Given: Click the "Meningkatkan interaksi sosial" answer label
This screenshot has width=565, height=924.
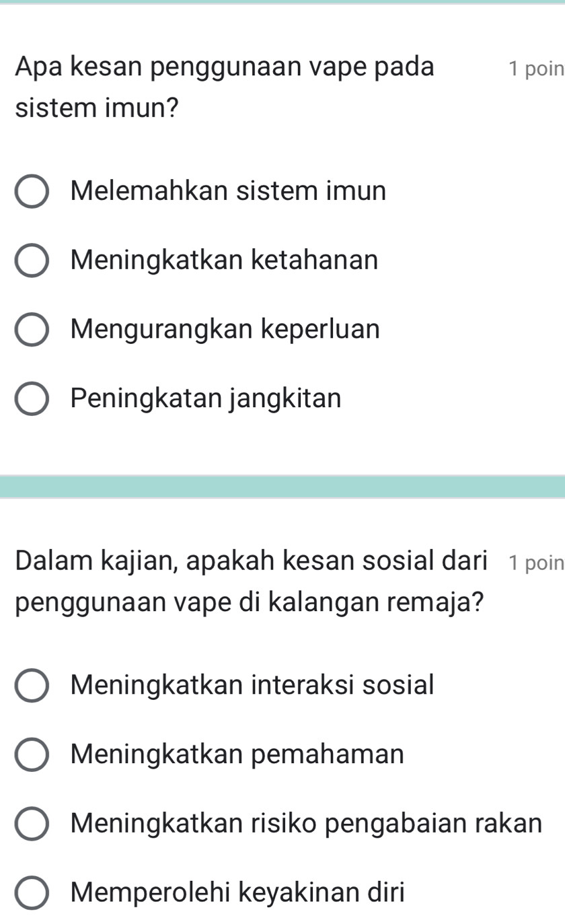Looking at the screenshot, I should click(252, 685).
